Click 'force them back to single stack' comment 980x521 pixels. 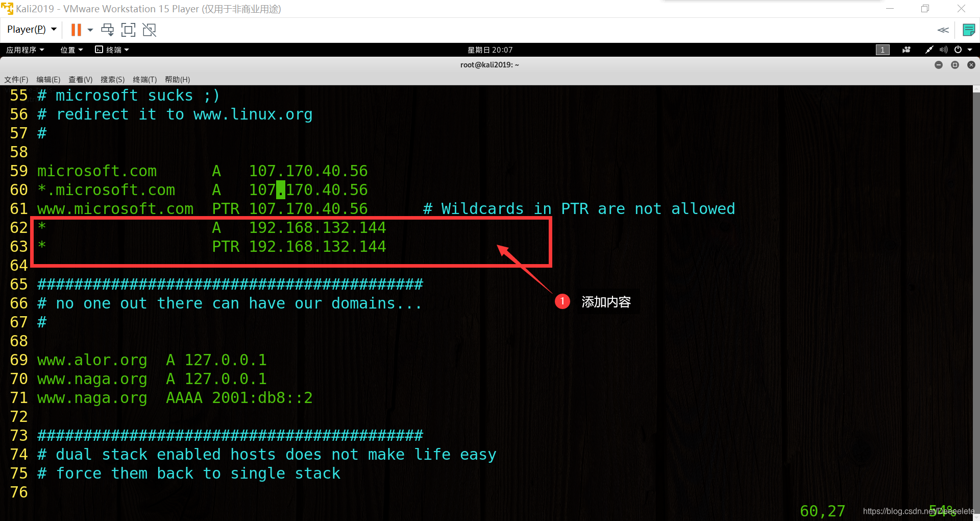198,473
